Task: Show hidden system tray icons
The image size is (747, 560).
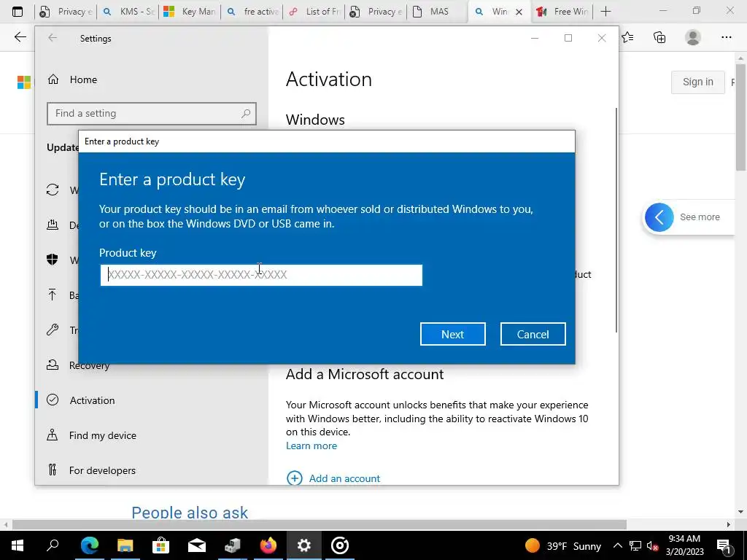Action: pos(617,545)
